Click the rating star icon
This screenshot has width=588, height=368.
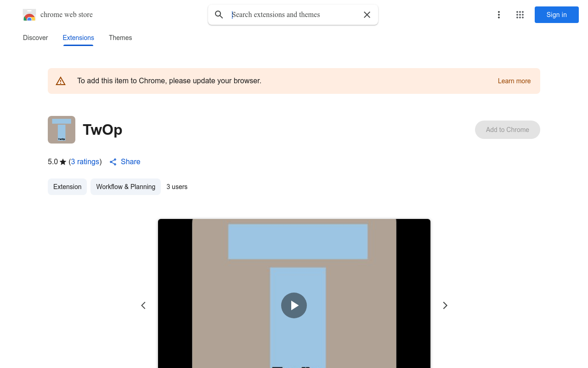click(63, 162)
